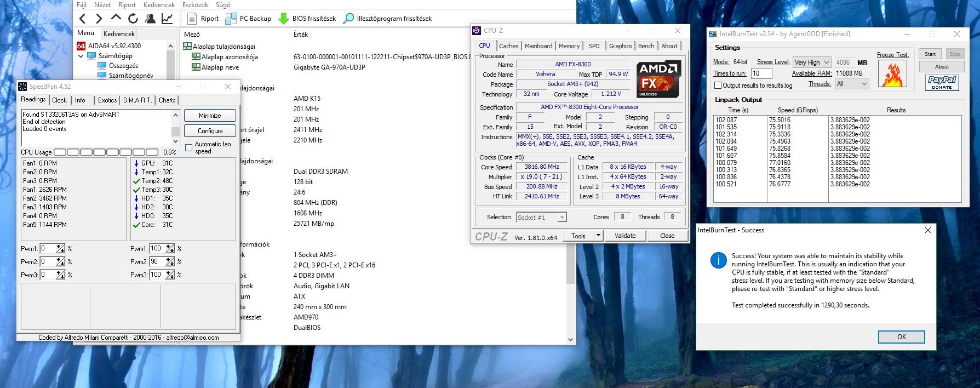Open Threads dropdown set to All
Image resolution: width=980 pixels, height=388 pixels.
pyautogui.click(x=852, y=84)
